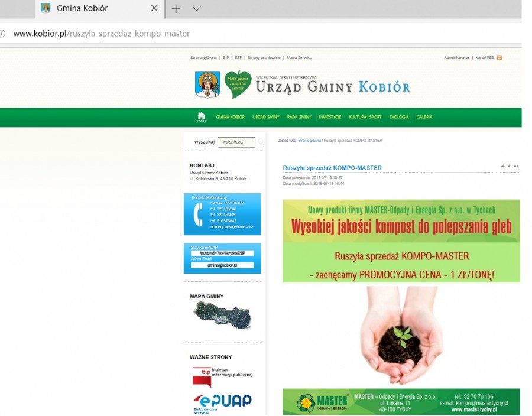532x416 pixels.
Task: Click the search magnifier icon next to phrase field
Action: click(x=261, y=142)
